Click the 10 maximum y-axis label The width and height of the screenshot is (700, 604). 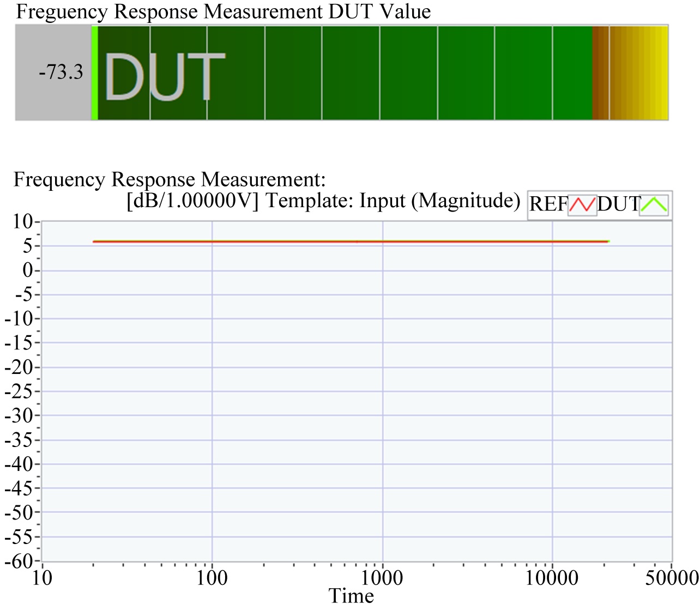[x=23, y=222]
